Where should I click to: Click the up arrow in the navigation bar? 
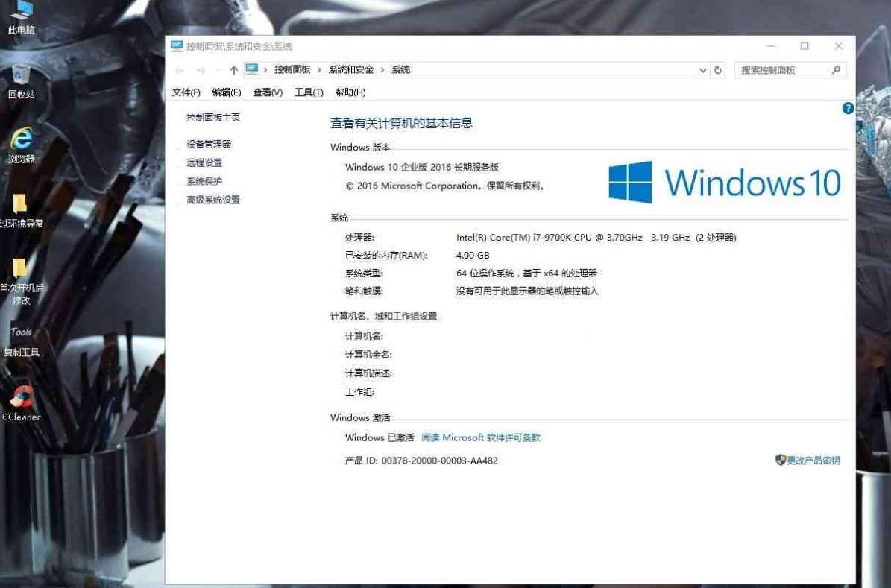233,69
